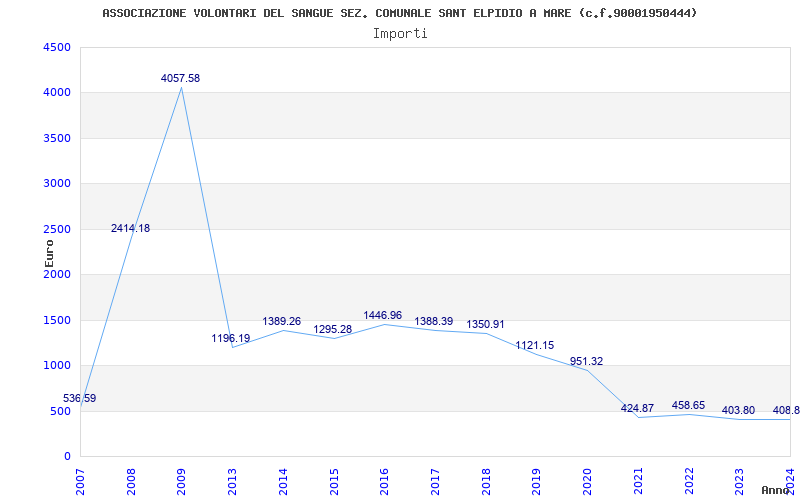
Task: Click the 536.59 data label
Action: (80, 398)
